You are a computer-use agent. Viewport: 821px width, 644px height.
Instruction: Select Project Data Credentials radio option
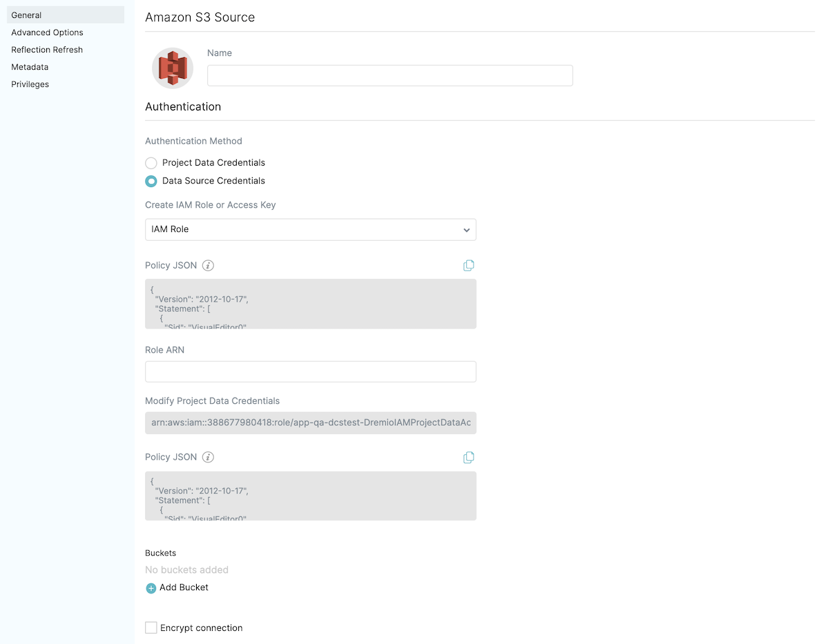(x=151, y=163)
